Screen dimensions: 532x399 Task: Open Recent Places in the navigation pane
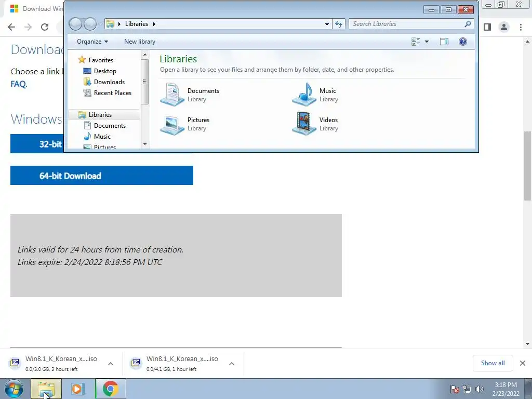coord(113,92)
